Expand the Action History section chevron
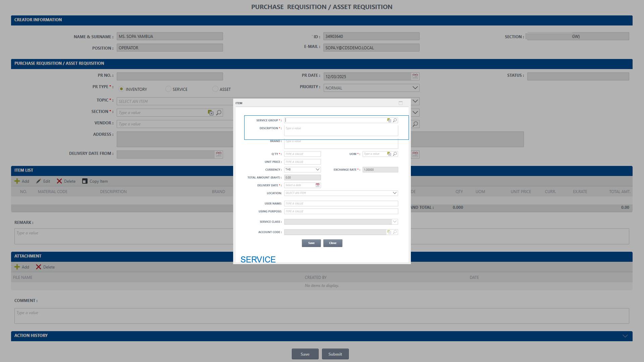Viewport: 644px width, 362px height. [625, 336]
